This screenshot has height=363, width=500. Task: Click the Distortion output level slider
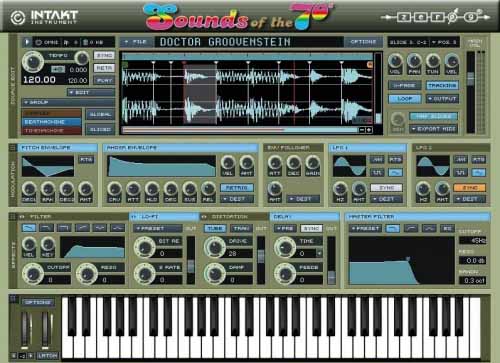click(261, 256)
